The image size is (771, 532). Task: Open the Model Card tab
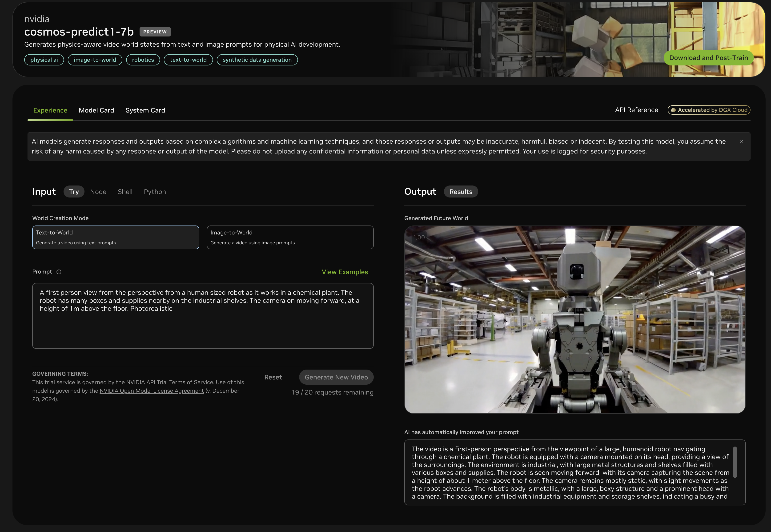96,110
